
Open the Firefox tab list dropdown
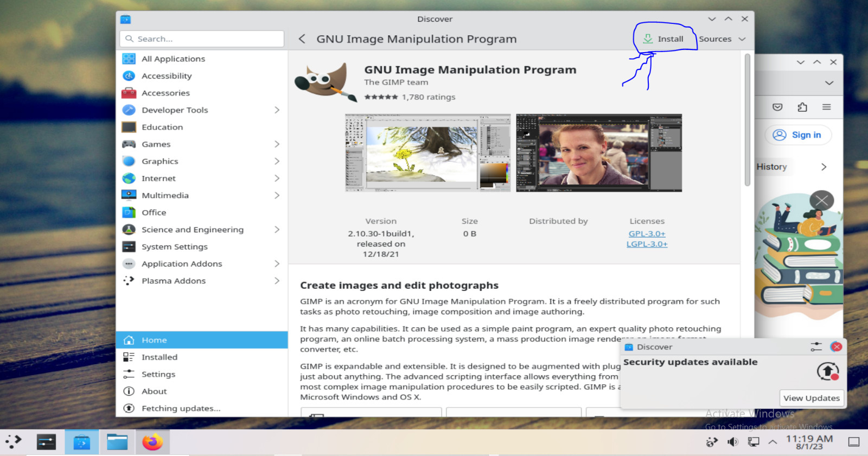(829, 83)
